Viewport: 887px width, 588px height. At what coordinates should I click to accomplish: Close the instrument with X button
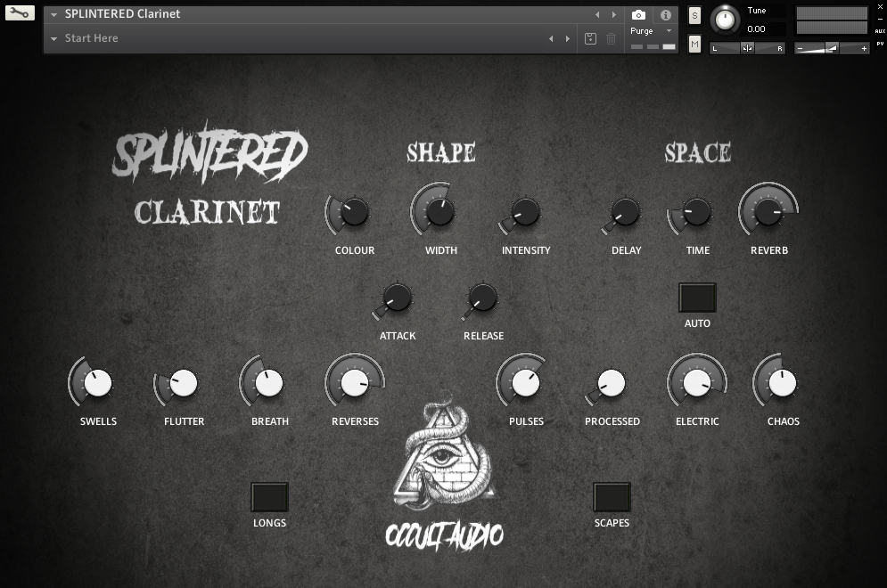click(880, 7)
